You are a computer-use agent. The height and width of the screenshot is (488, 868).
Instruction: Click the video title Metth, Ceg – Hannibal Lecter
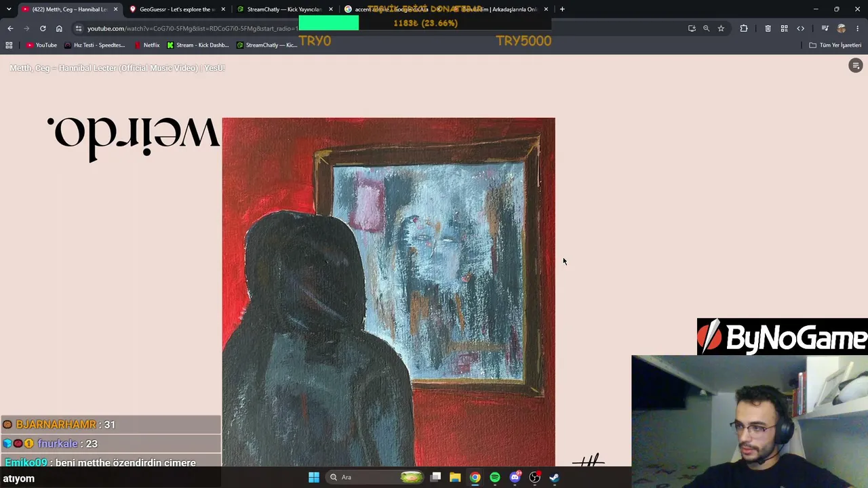117,68
